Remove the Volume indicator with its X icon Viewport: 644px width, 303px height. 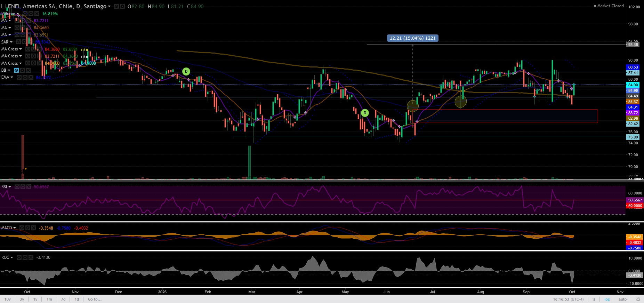(37, 14)
